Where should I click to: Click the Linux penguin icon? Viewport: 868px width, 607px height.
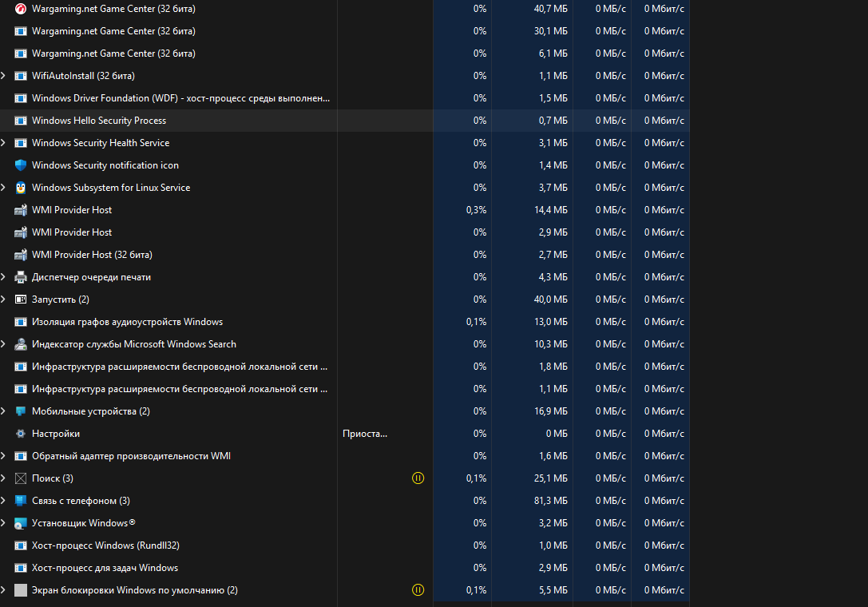(21, 188)
